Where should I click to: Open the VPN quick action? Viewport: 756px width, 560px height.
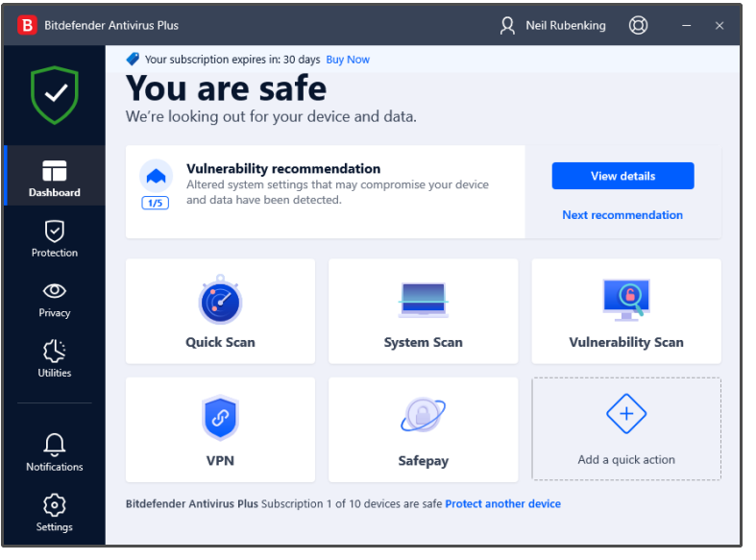click(220, 429)
